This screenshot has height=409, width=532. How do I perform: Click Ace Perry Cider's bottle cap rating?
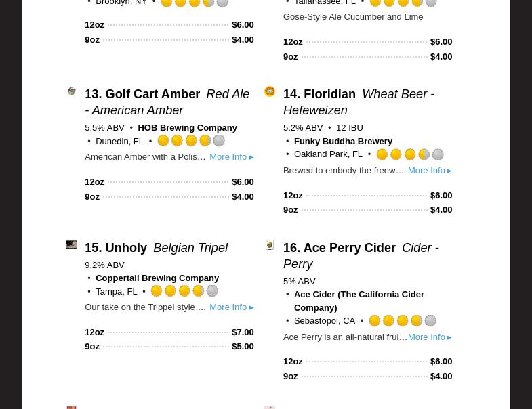coord(403,321)
